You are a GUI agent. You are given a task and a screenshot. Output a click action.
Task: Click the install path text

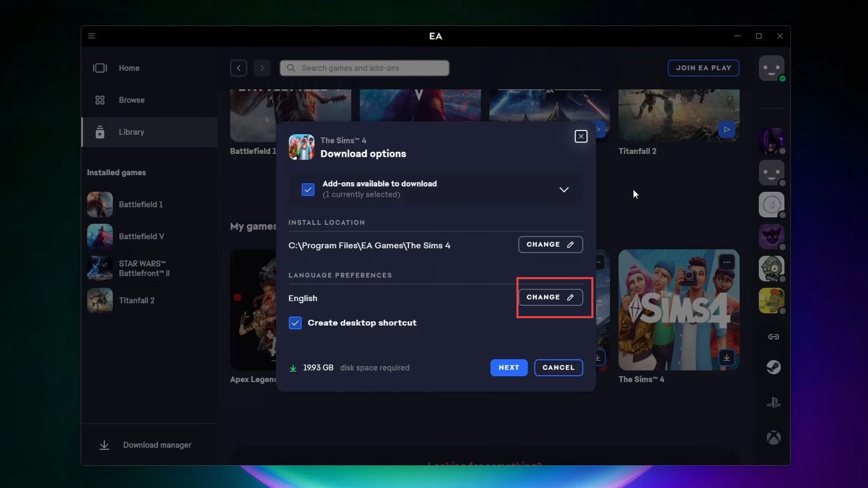369,245
